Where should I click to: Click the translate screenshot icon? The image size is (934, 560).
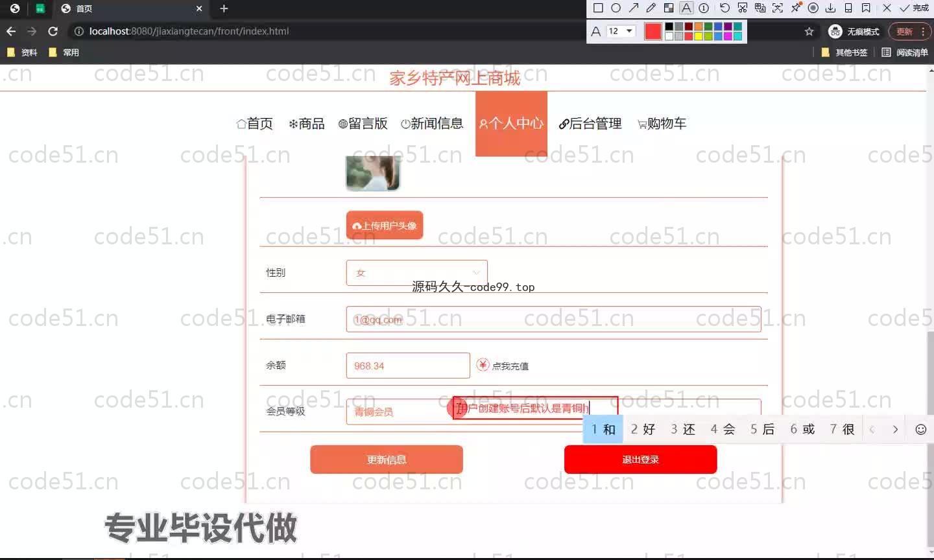click(760, 8)
